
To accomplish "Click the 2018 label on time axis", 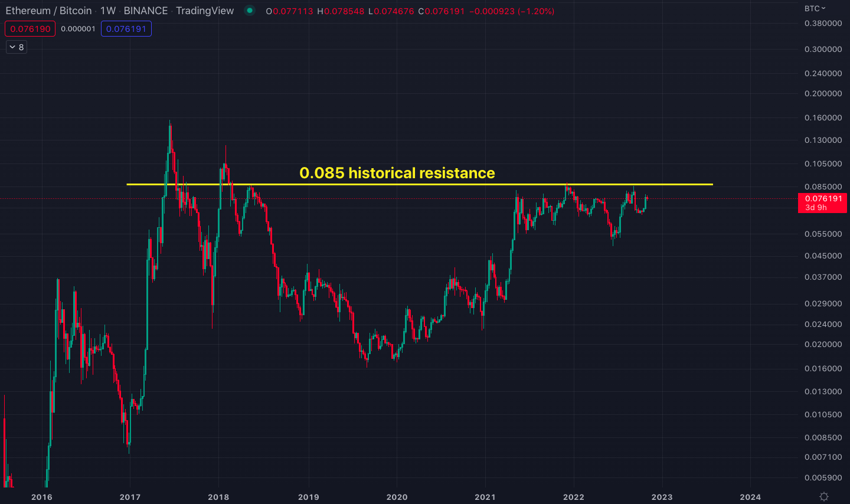I will pos(218,497).
